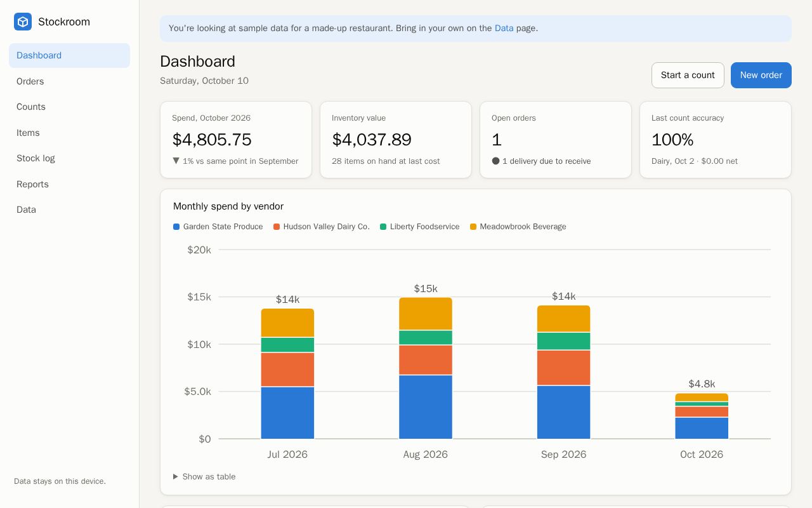
Task: Click the $4,037.89 inventory value
Action: (372, 140)
